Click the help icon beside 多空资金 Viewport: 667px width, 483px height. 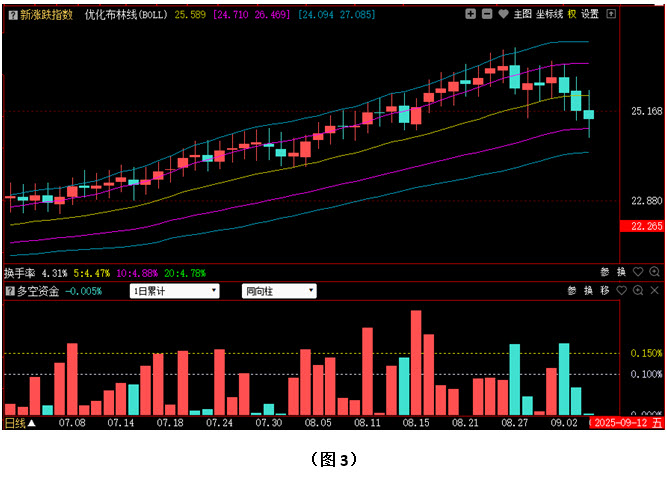pyautogui.click(x=11, y=291)
